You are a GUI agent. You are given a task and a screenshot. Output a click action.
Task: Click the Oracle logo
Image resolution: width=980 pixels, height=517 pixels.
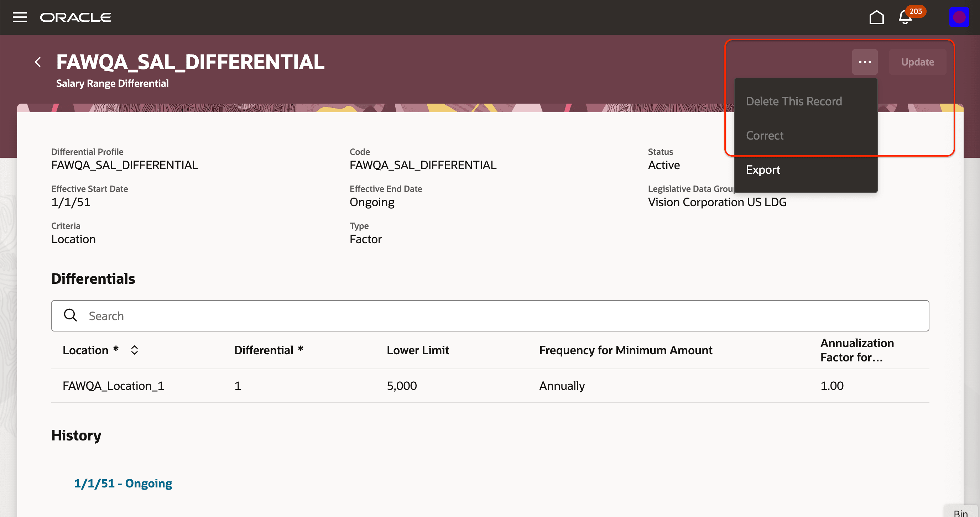pyautogui.click(x=75, y=17)
